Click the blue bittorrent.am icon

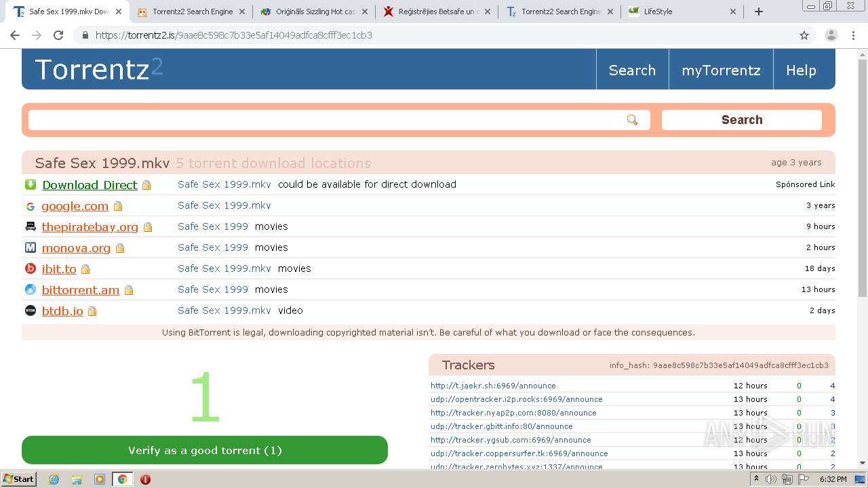(x=31, y=290)
